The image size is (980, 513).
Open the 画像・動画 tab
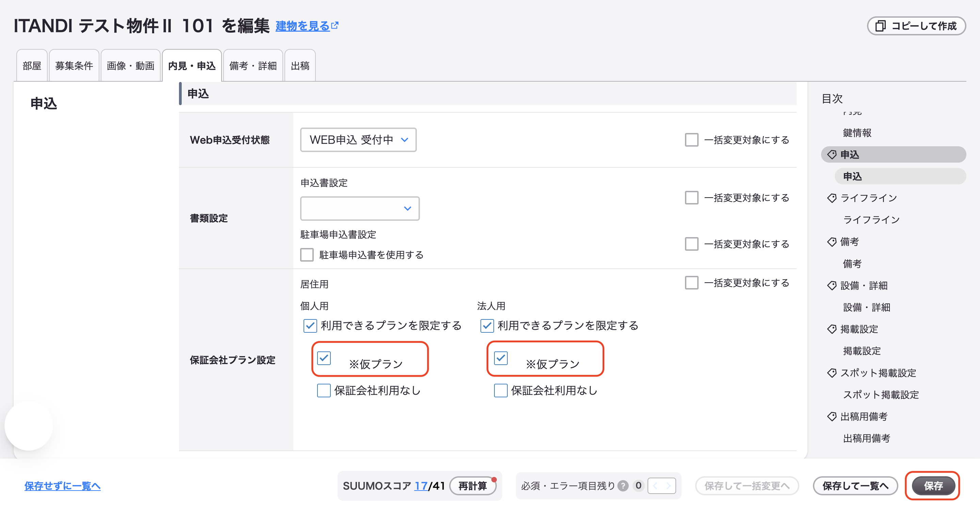[x=130, y=65]
